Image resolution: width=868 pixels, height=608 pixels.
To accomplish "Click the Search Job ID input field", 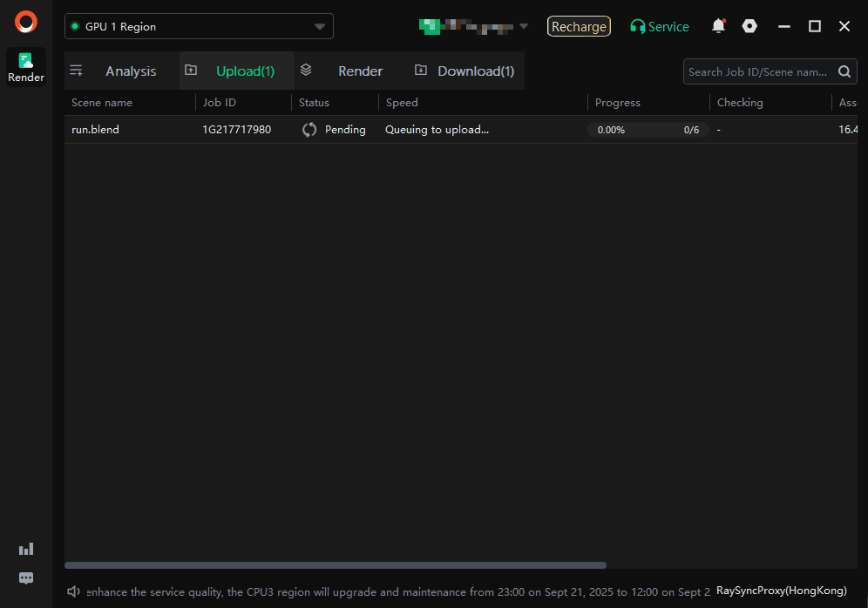I will (756, 71).
